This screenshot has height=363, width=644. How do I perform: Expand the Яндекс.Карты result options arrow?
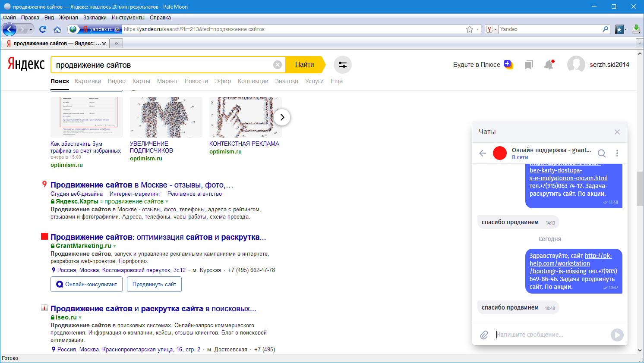(x=167, y=202)
